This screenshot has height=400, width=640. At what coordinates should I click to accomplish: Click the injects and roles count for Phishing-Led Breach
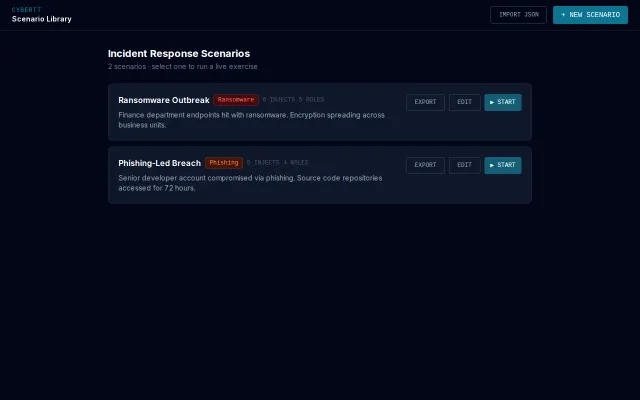277,162
